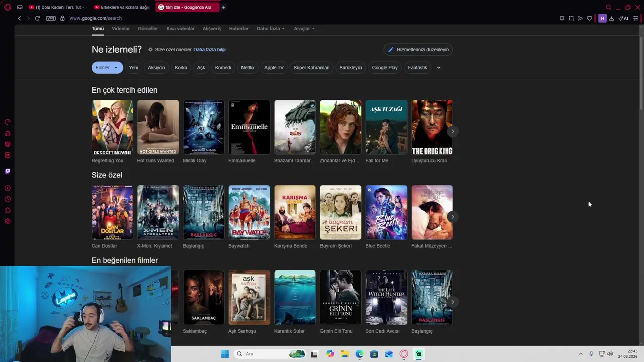The height and width of the screenshot is (362, 644).
Task: Activate the snapshot capture icon
Action: coord(571,18)
